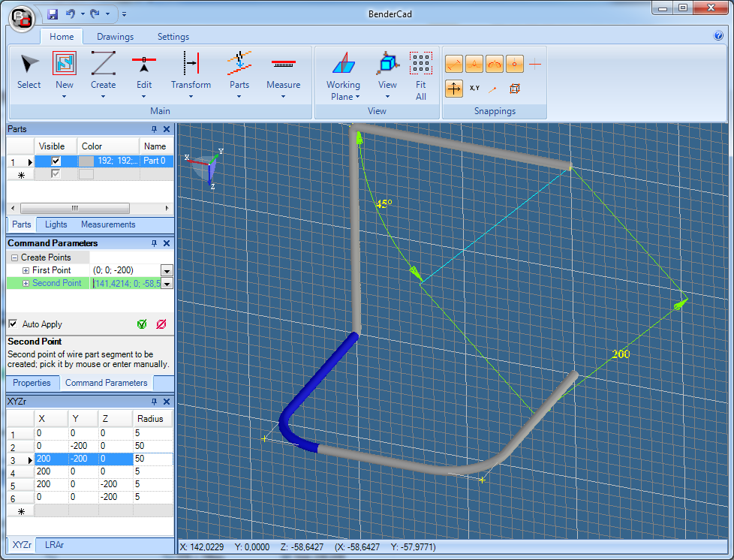Open the Create dropdown arrow
This screenshot has width=734, height=560.
click(103, 96)
